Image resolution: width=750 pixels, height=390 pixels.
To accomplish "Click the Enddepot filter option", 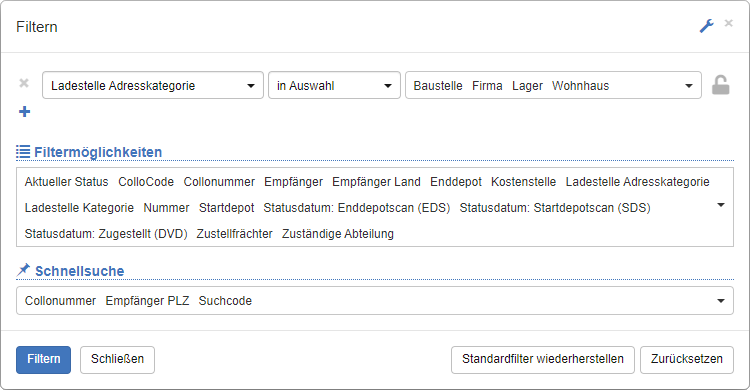I will [456, 182].
